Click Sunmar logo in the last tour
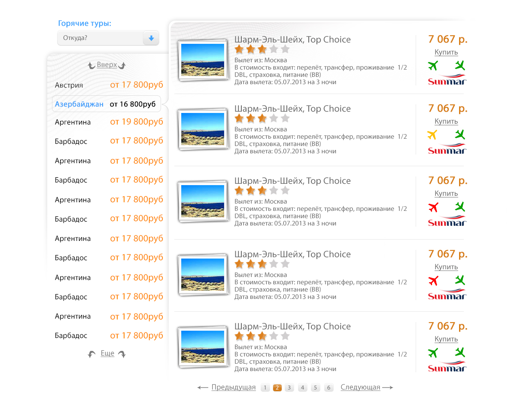 [447, 367]
